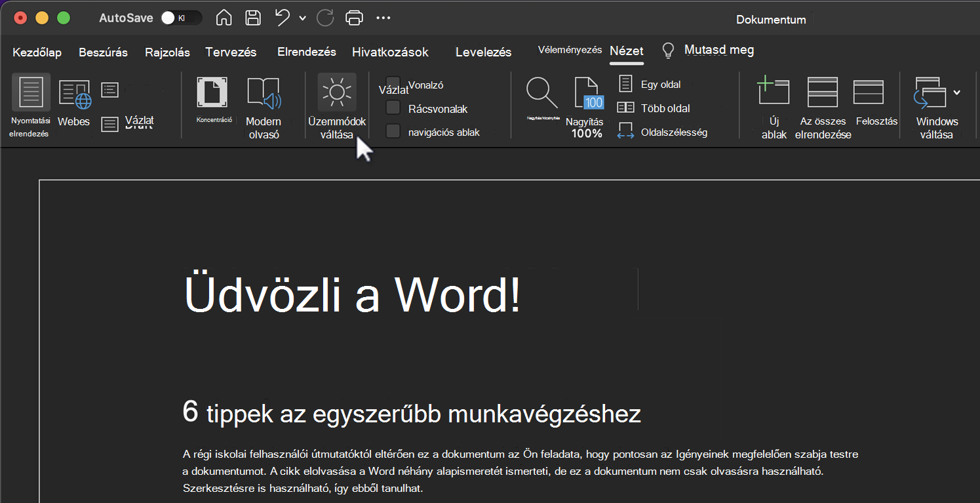Open the Beszúrás tab
The height and width of the screenshot is (503, 980).
tap(104, 52)
